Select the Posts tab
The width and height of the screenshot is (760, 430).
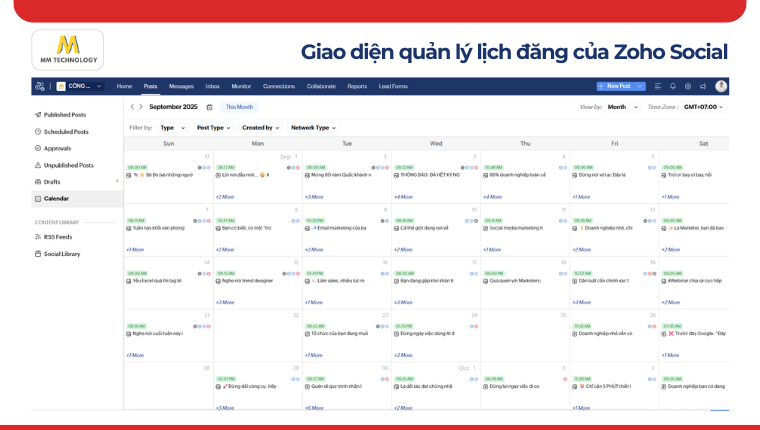[150, 86]
